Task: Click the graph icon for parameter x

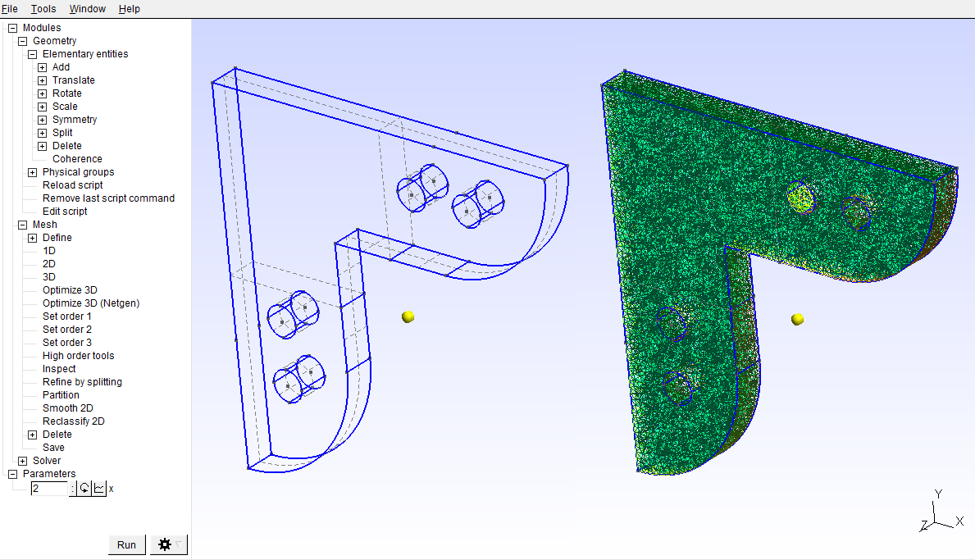Action: point(98,489)
